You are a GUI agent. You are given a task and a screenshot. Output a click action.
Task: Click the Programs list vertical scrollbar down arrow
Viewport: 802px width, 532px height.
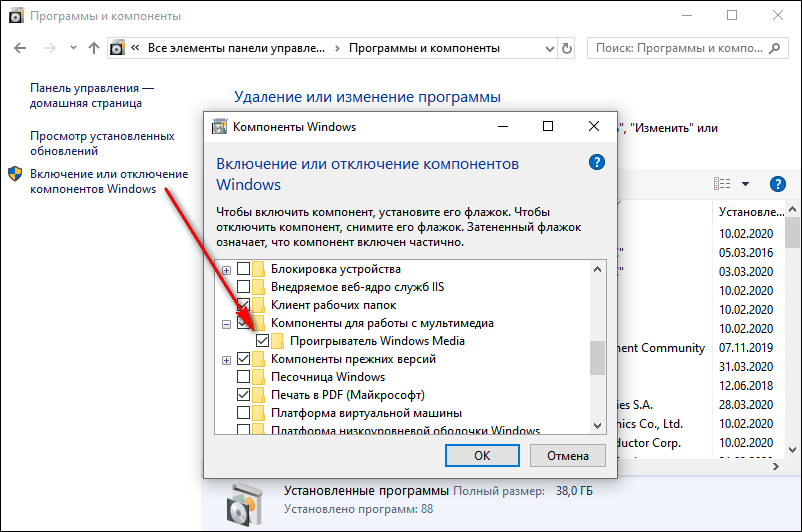pyautogui.click(x=792, y=450)
